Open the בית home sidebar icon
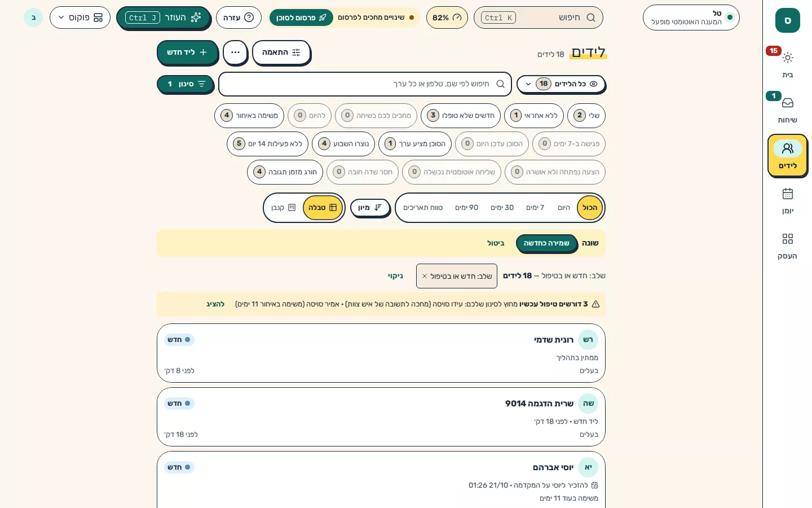 click(787, 58)
